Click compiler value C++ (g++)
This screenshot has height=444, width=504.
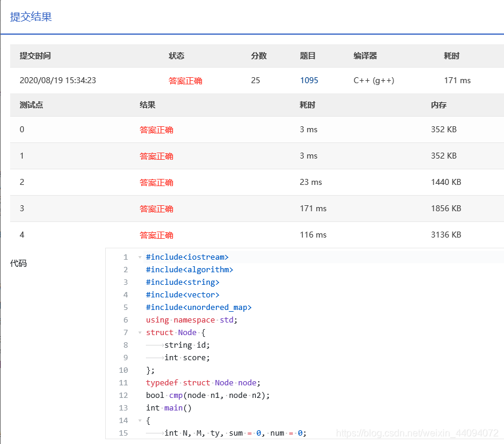click(x=374, y=80)
